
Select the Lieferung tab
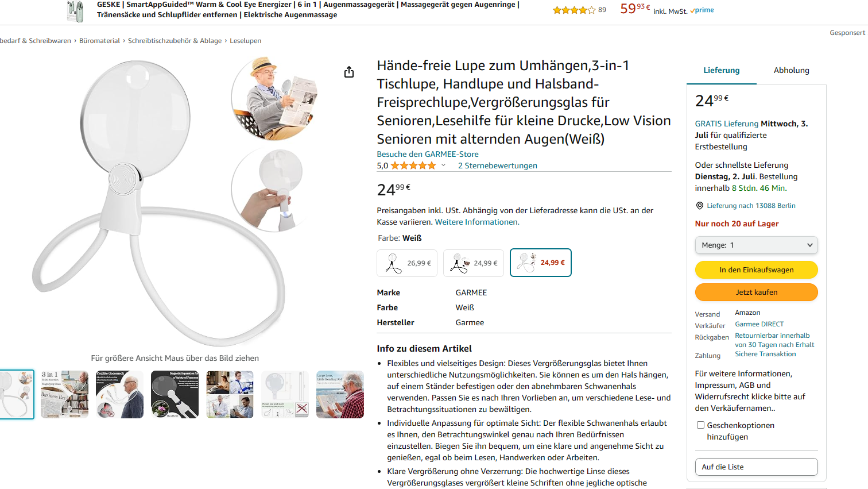coord(722,70)
